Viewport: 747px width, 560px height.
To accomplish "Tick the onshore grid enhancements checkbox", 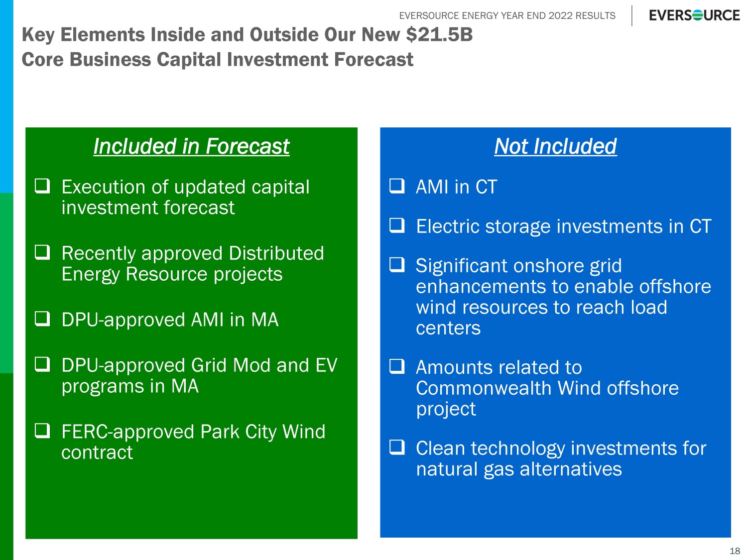I will tap(397, 265).
